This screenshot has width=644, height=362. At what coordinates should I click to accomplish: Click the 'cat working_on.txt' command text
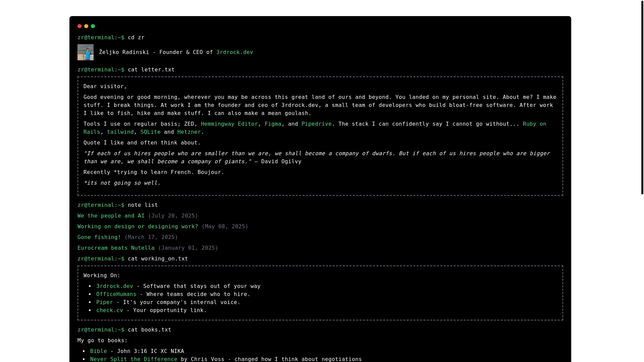pyautogui.click(x=158, y=259)
